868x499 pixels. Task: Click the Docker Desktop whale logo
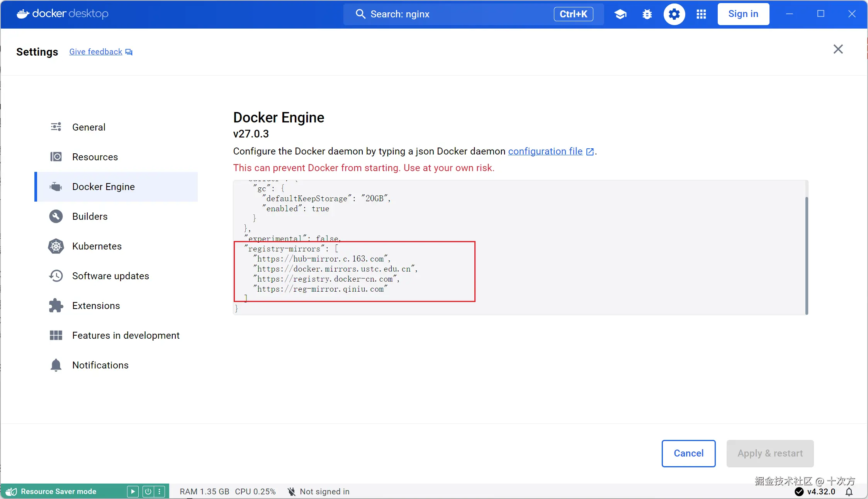23,14
